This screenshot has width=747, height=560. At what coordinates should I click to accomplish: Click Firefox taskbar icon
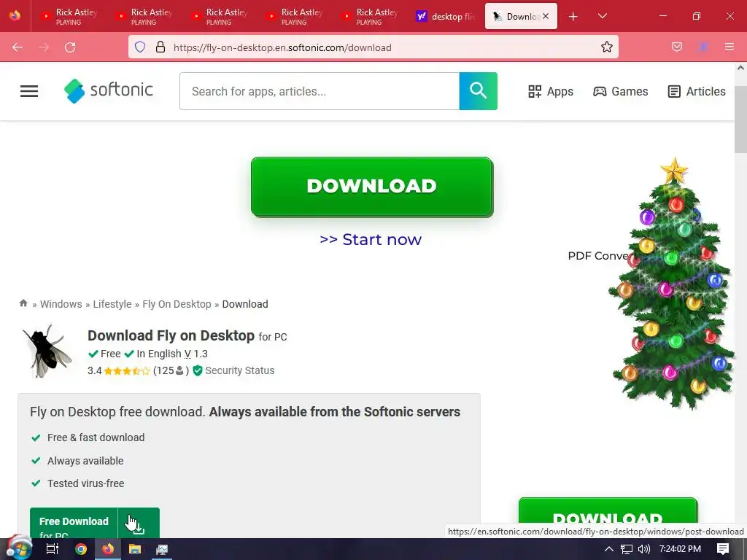pyautogui.click(x=108, y=549)
